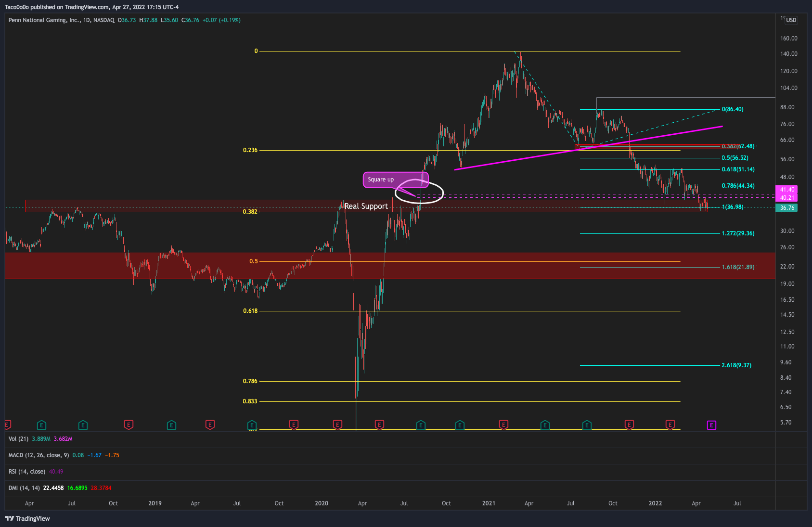Click the Fib label '2.618(9.37)'

click(x=736, y=365)
